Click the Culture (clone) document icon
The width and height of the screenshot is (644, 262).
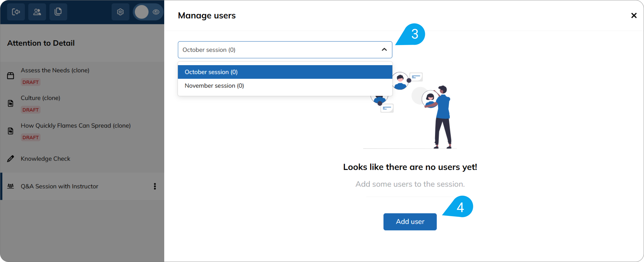pos(11,103)
